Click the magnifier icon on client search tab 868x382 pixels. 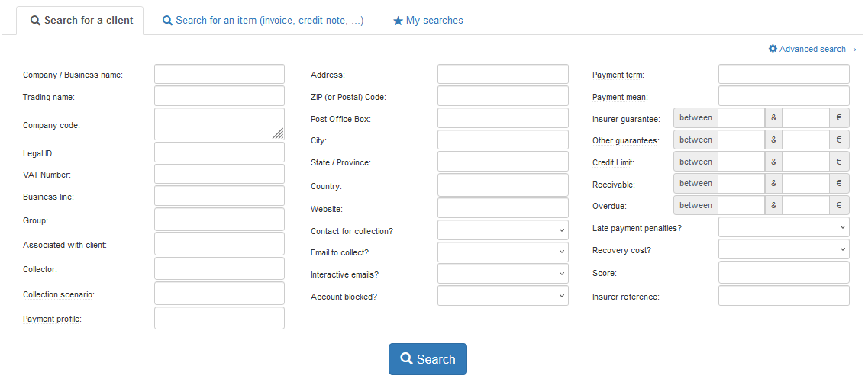(x=35, y=21)
